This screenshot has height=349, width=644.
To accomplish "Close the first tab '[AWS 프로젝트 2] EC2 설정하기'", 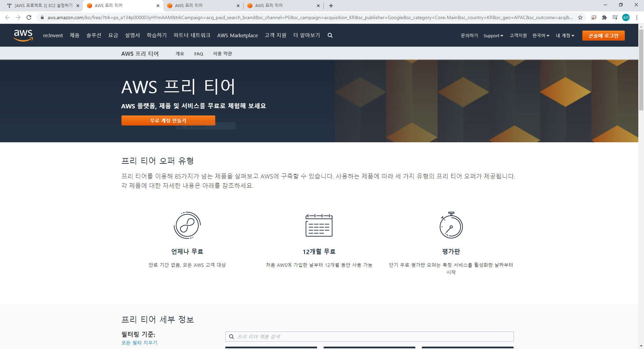I will 78,6.
